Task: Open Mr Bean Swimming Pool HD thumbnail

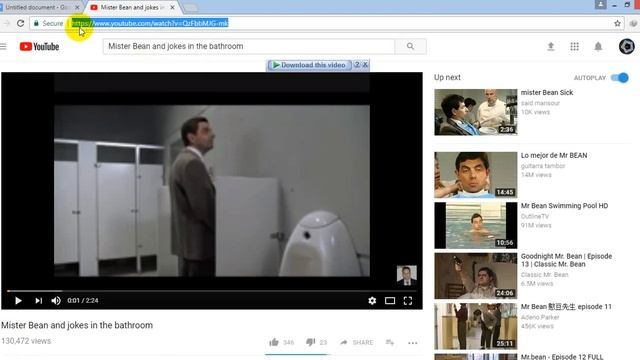Action: tap(476, 225)
